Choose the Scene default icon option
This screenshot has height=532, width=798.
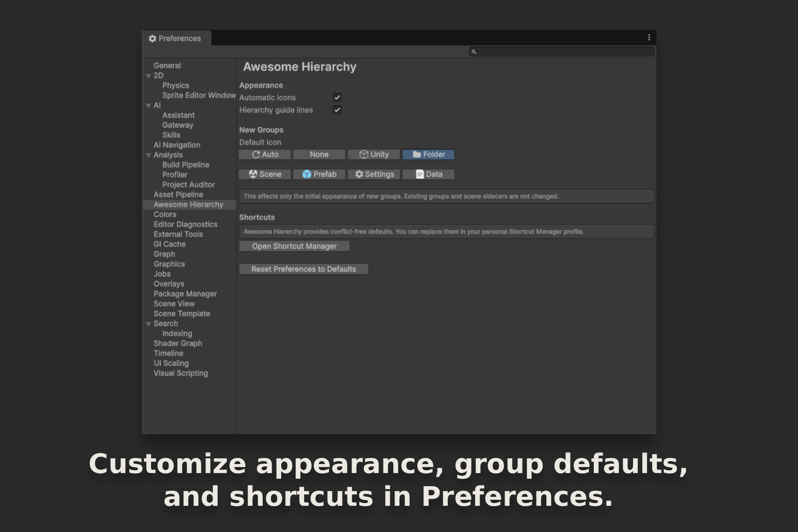click(265, 174)
